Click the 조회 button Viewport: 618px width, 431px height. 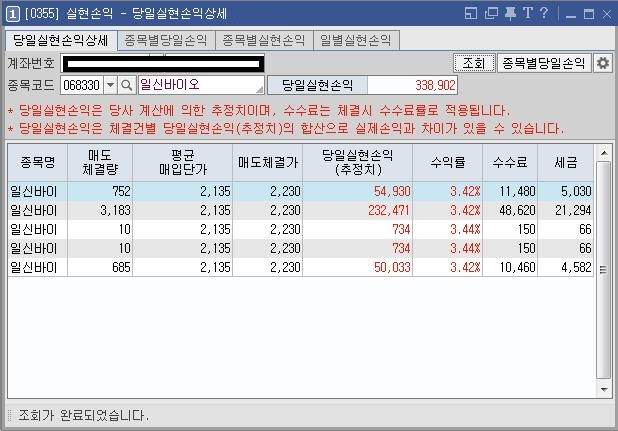point(474,63)
